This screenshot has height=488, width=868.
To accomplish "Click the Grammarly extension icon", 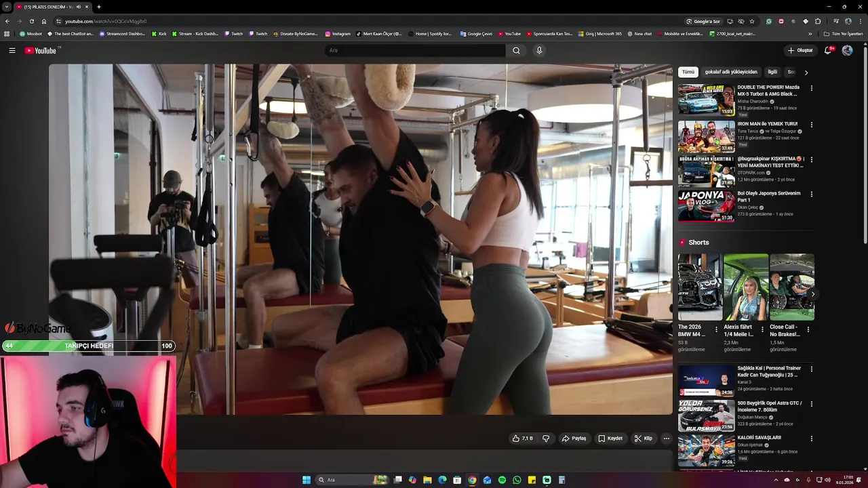I will (x=768, y=21).
